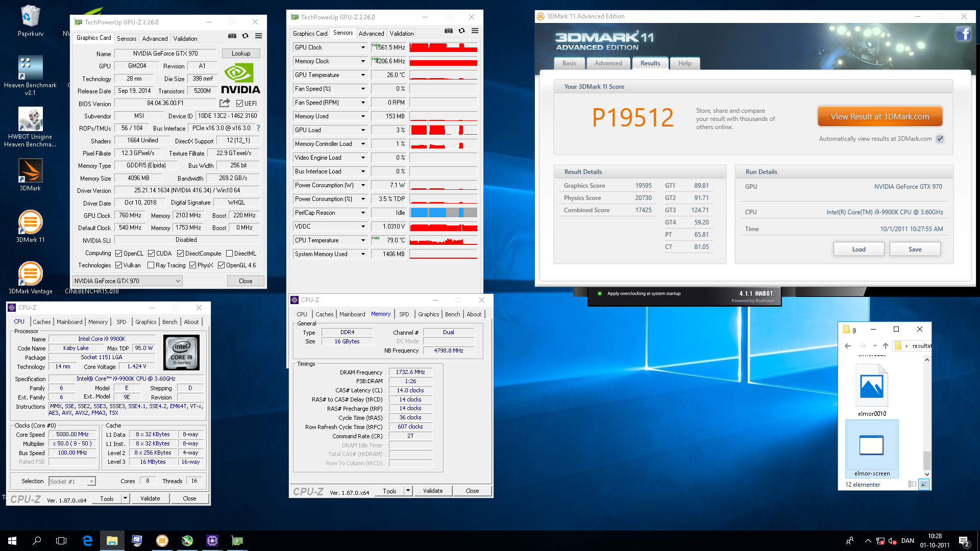Toggle PhysX checkbox
Screen dimensions: 980x551
[x=192, y=265]
